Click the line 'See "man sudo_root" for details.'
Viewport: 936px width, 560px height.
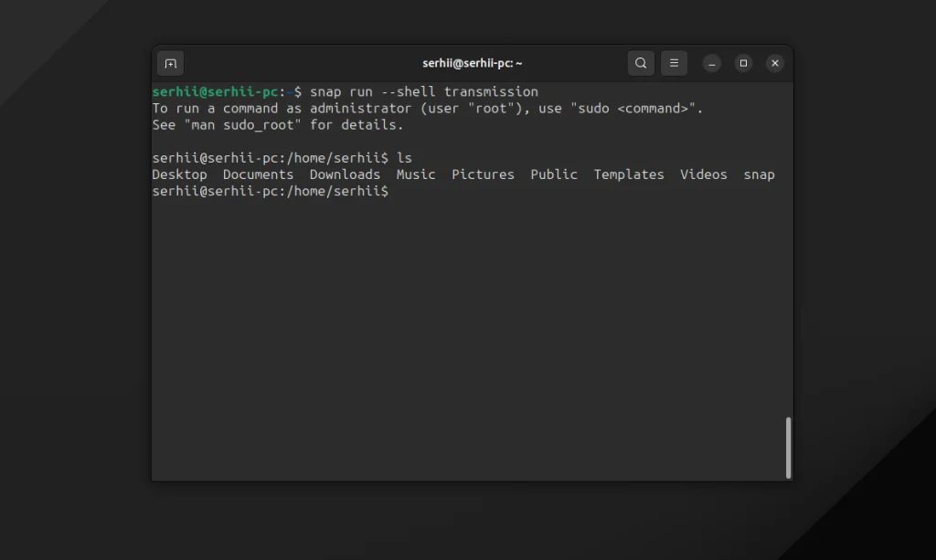(x=278, y=125)
